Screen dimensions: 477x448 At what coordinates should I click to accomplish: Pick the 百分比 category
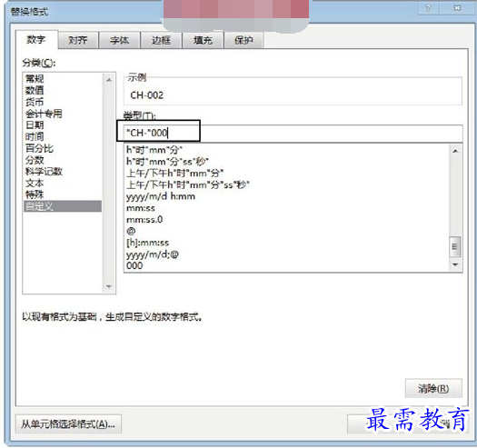(63, 148)
